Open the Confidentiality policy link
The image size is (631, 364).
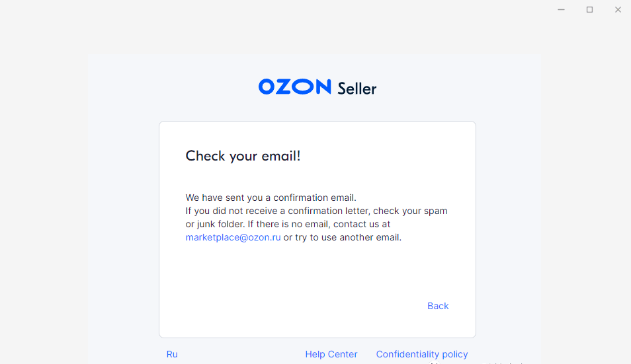pyautogui.click(x=421, y=354)
